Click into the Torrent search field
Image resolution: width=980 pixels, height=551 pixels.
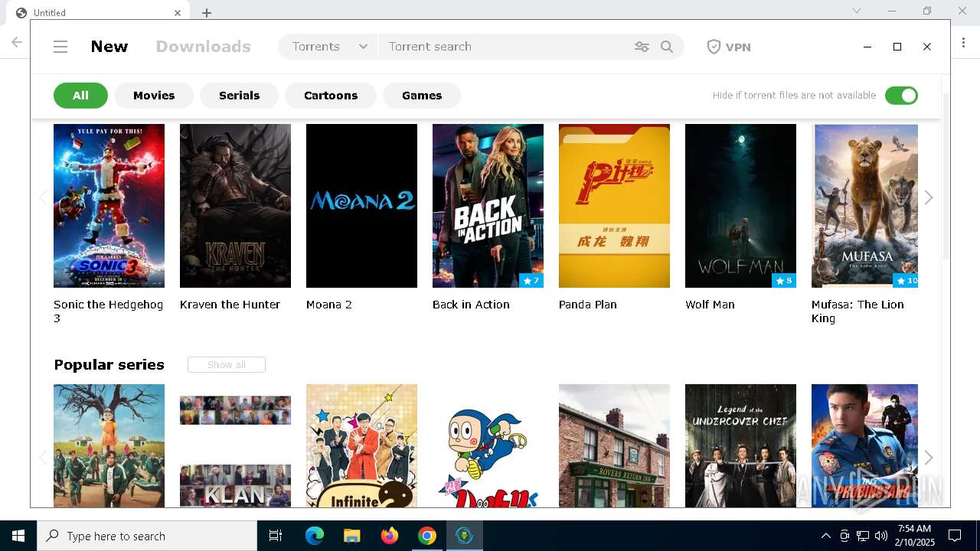coord(505,47)
